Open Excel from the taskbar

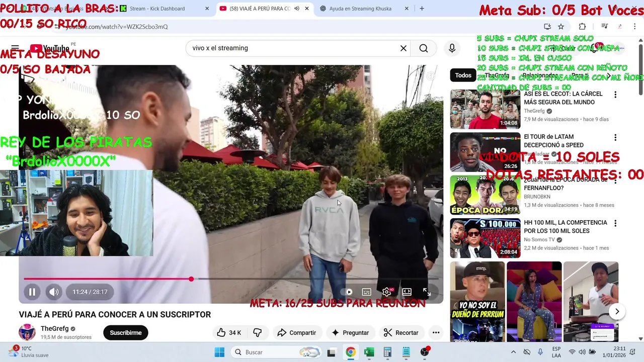pyautogui.click(x=369, y=352)
